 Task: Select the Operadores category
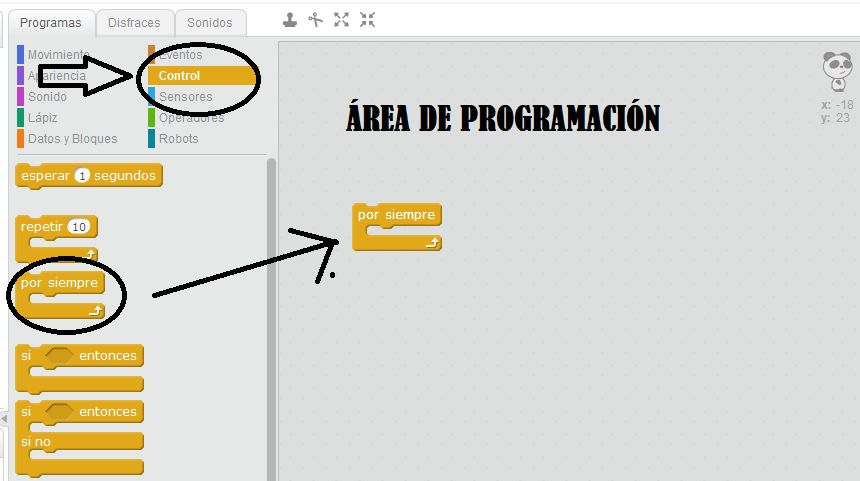[191, 118]
